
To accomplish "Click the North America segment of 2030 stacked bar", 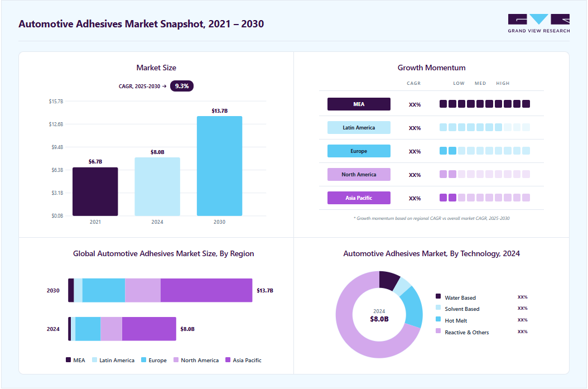I will (x=142, y=290).
